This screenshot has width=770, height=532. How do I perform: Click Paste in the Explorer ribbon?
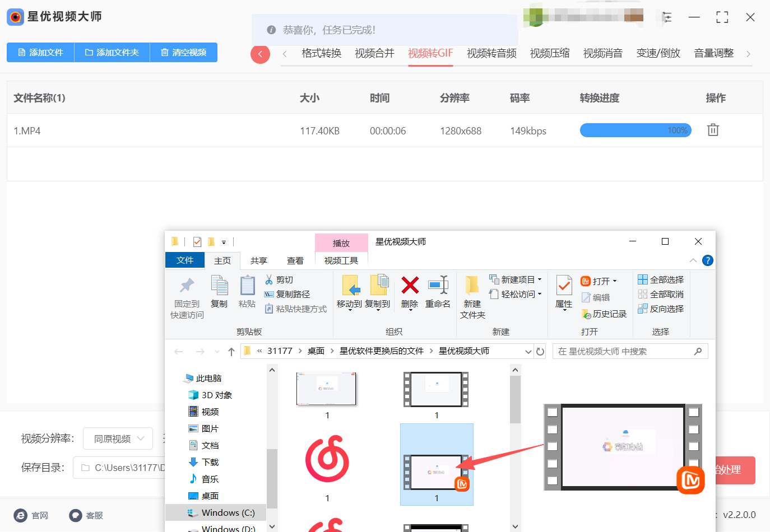click(x=247, y=292)
